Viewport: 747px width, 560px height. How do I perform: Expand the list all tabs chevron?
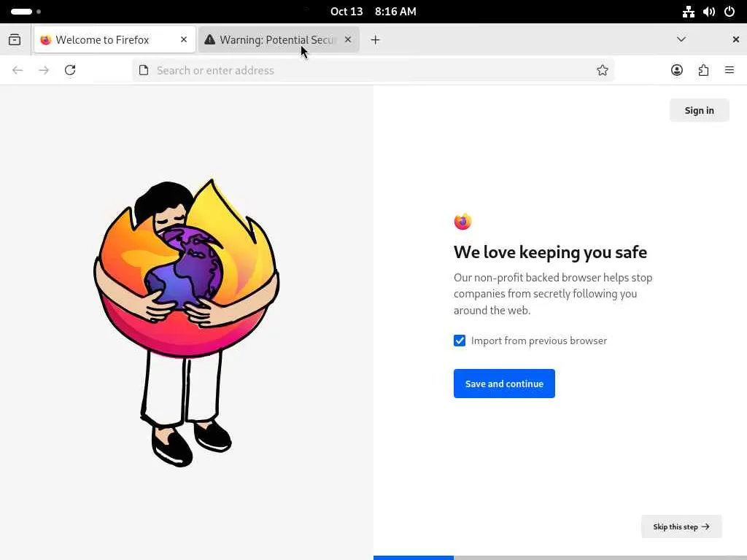coord(681,39)
